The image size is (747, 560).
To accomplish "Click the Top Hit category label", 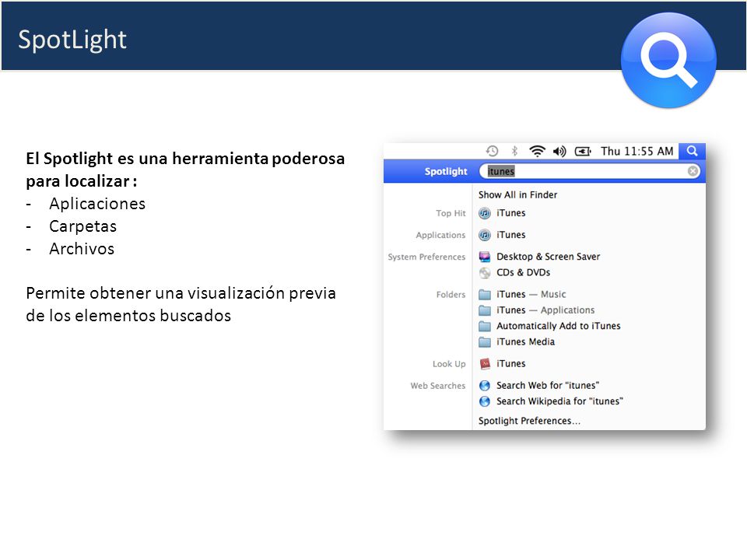I will click(x=451, y=213).
